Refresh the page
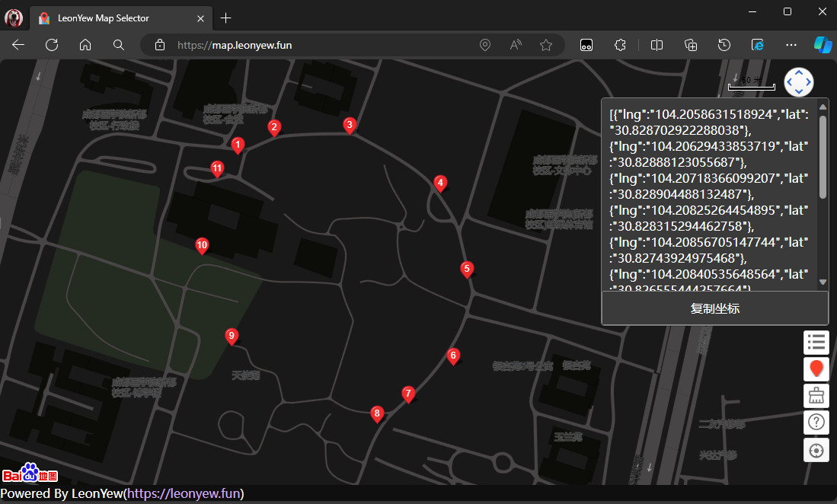 tap(52, 46)
